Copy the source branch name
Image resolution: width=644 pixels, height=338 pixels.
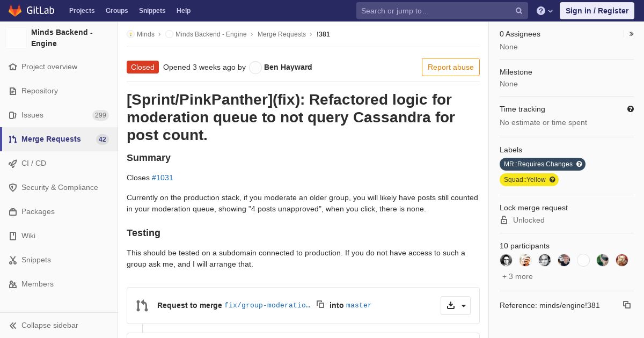point(320,304)
